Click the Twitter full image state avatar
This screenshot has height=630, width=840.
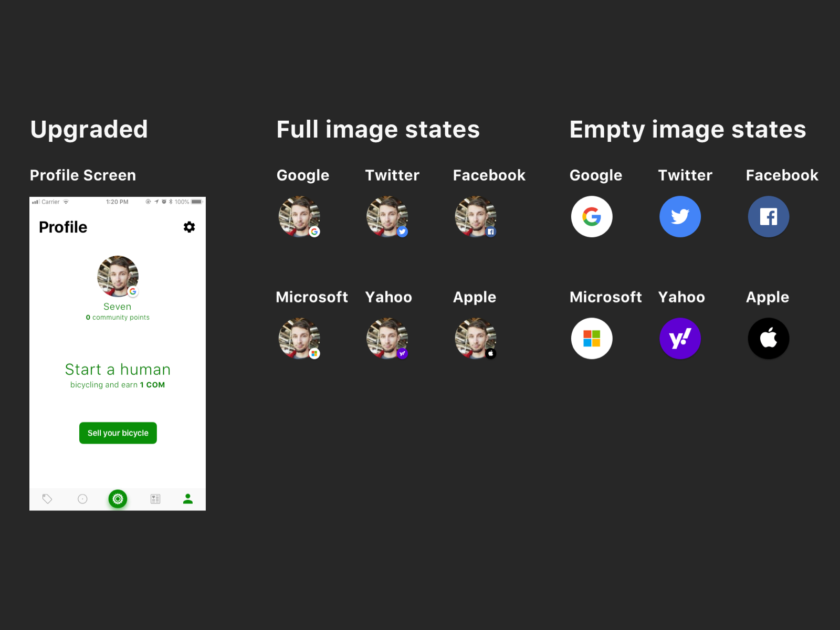387,216
